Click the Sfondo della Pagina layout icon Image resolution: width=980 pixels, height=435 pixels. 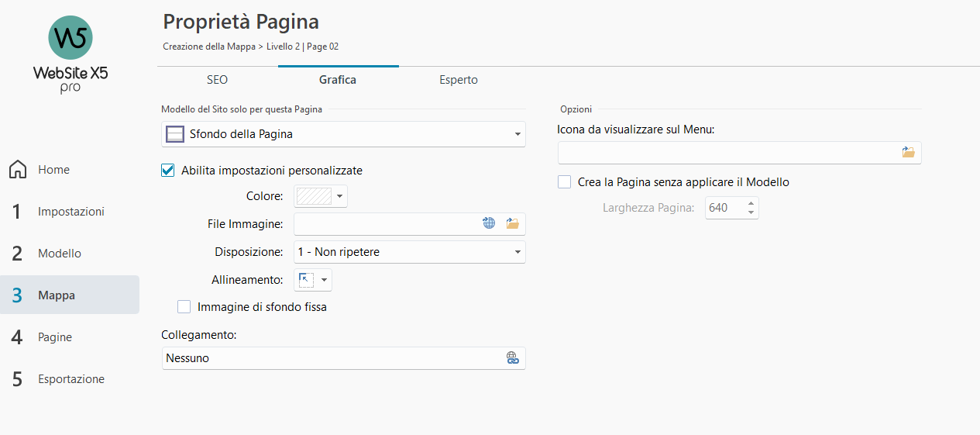pyautogui.click(x=175, y=134)
